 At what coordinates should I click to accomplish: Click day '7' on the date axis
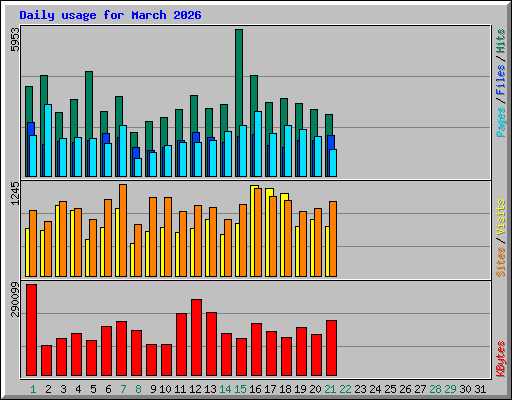pyautogui.click(x=123, y=389)
